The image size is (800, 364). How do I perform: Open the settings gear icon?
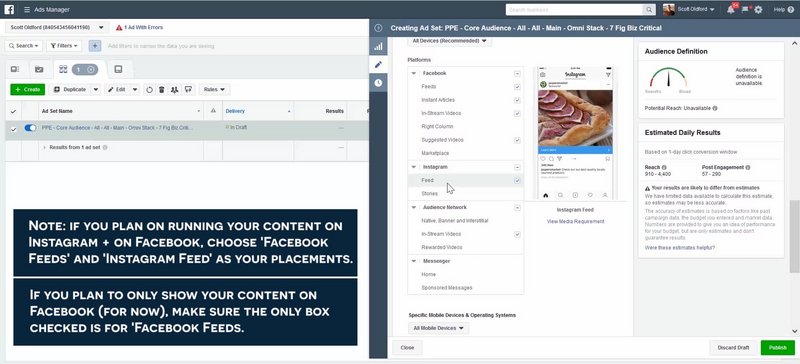pyautogui.click(x=758, y=10)
